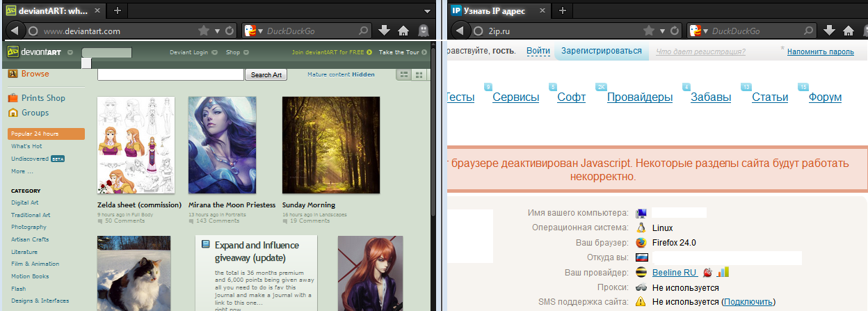
Task: Go home via house icon in deviantART window
Action: 403,31
